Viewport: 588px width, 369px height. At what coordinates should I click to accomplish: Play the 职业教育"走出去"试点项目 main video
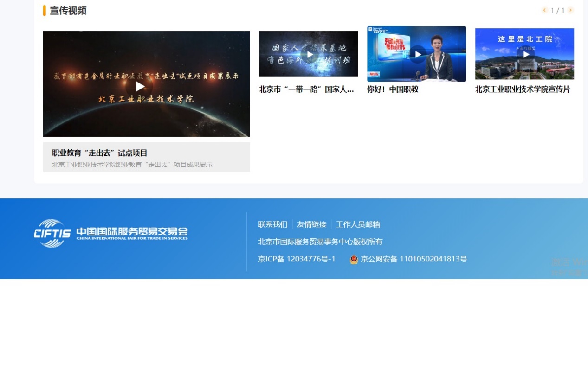pos(140,86)
